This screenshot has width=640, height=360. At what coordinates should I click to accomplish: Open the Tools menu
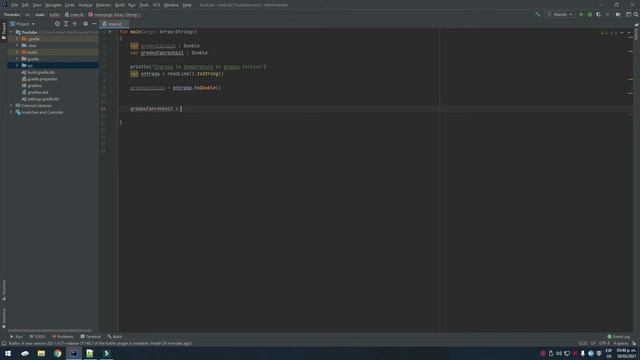(x=144, y=5)
